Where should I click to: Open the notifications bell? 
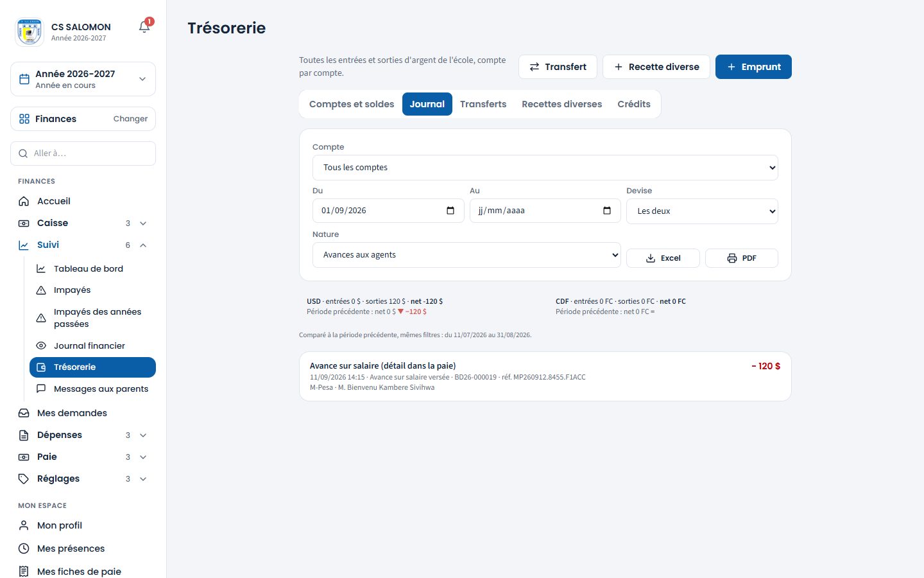pos(144,26)
